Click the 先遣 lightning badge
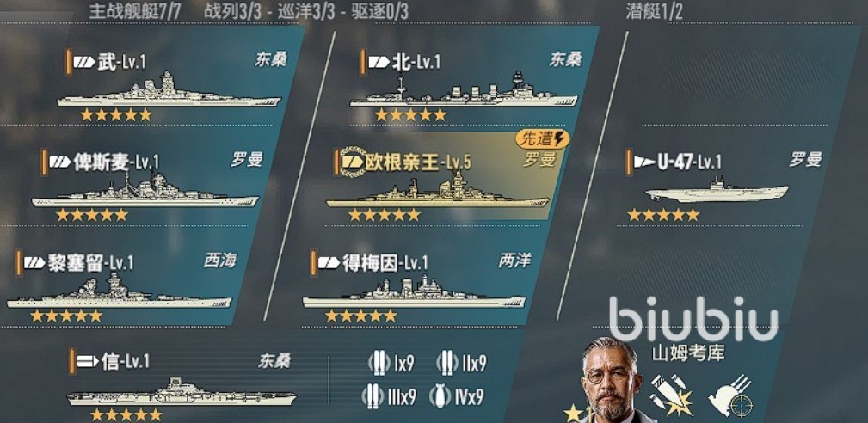The height and width of the screenshot is (423, 868). click(x=543, y=138)
